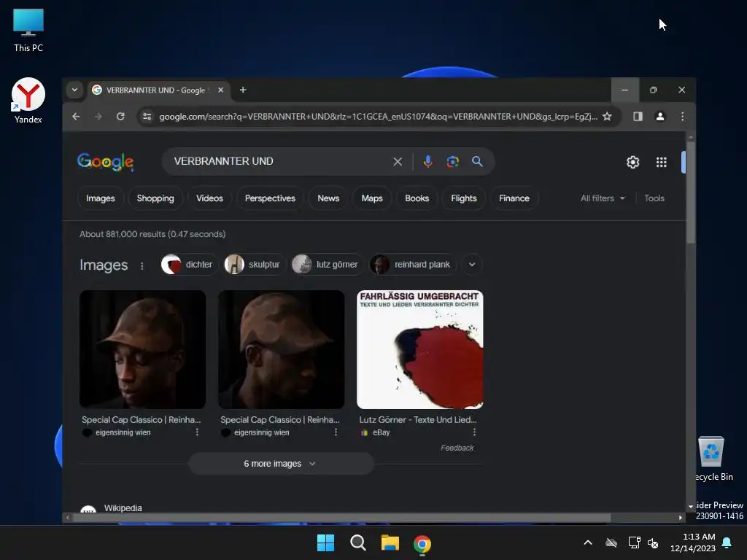Switch to Finance results tab
Screen dimensions: 747x560
514,198
